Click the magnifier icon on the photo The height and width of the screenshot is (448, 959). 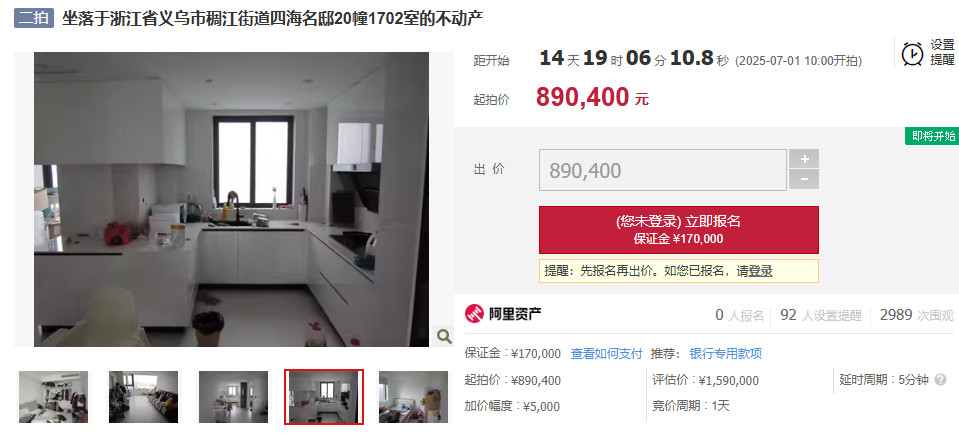click(444, 336)
